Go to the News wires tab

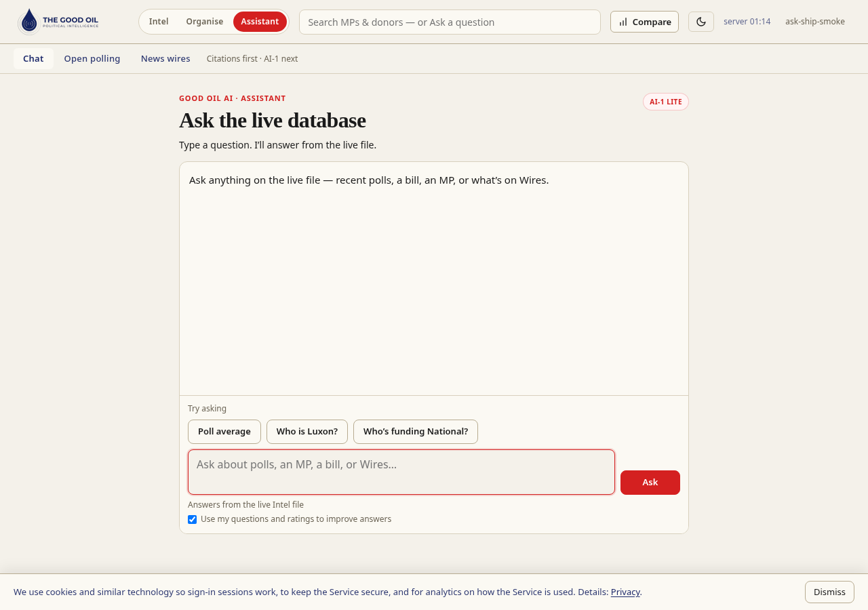click(165, 58)
